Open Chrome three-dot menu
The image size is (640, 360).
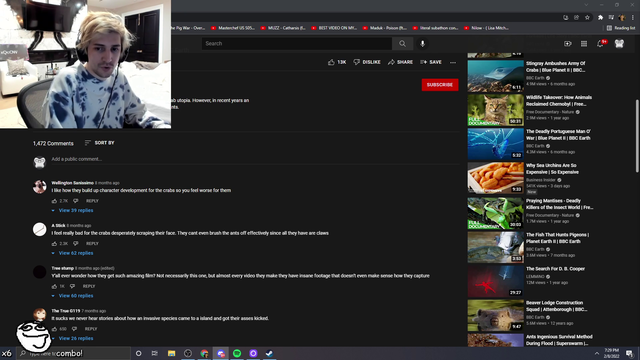pyautogui.click(x=633, y=18)
